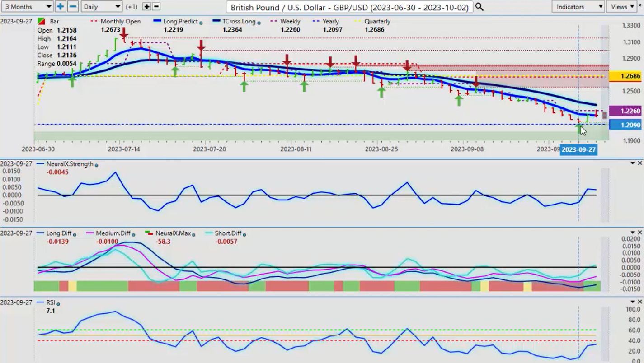Click the 2023-09-27 date marker
The height and width of the screenshot is (363, 644).
579,150
